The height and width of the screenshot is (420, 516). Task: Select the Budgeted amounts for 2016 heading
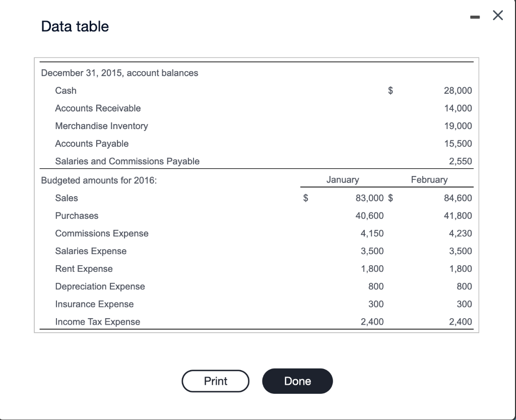pos(99,181)
